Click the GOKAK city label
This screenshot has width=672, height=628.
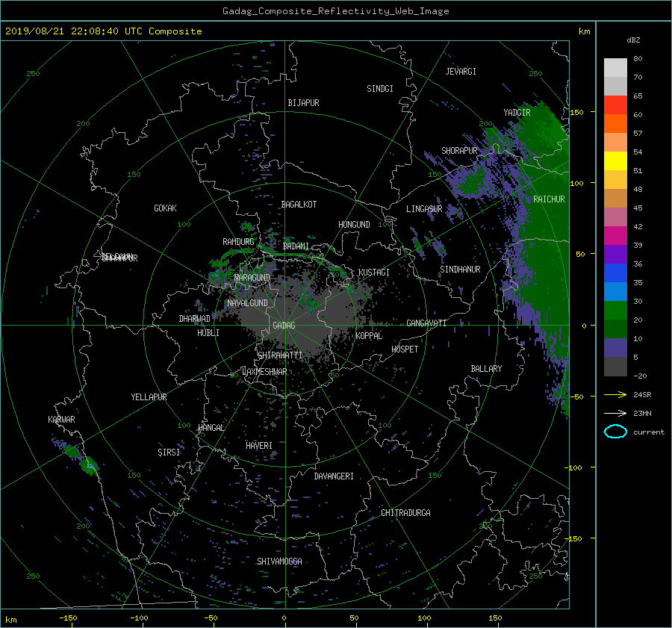pos(166,208)
